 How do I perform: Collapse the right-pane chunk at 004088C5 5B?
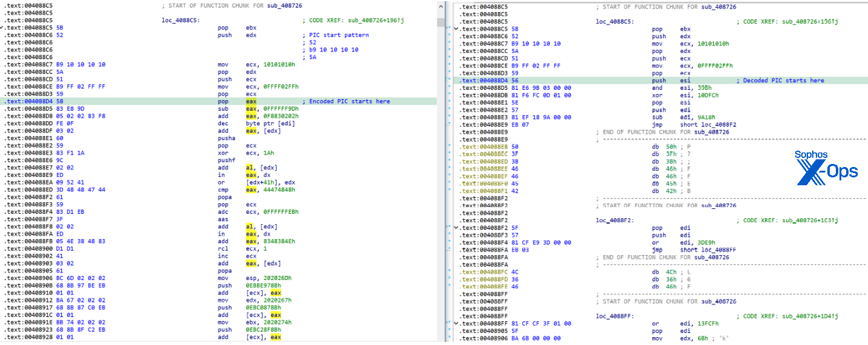(457, 29)
